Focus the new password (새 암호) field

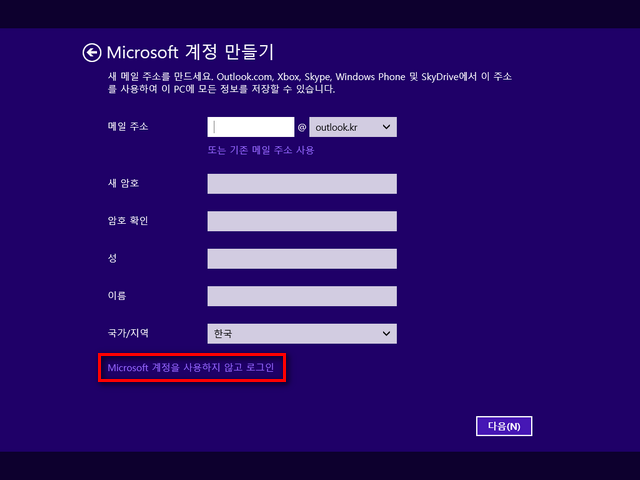tap(302, 184)
